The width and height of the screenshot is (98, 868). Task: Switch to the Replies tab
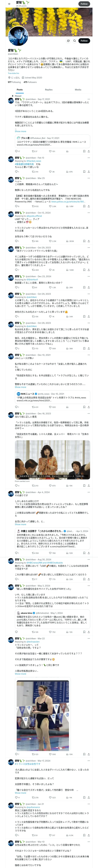point(49,90)
